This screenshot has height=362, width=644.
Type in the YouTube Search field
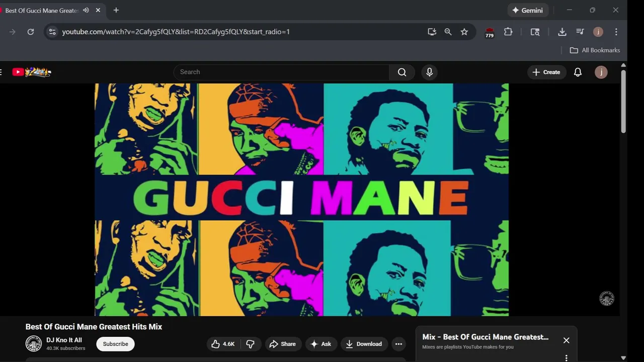click(282, 72)
